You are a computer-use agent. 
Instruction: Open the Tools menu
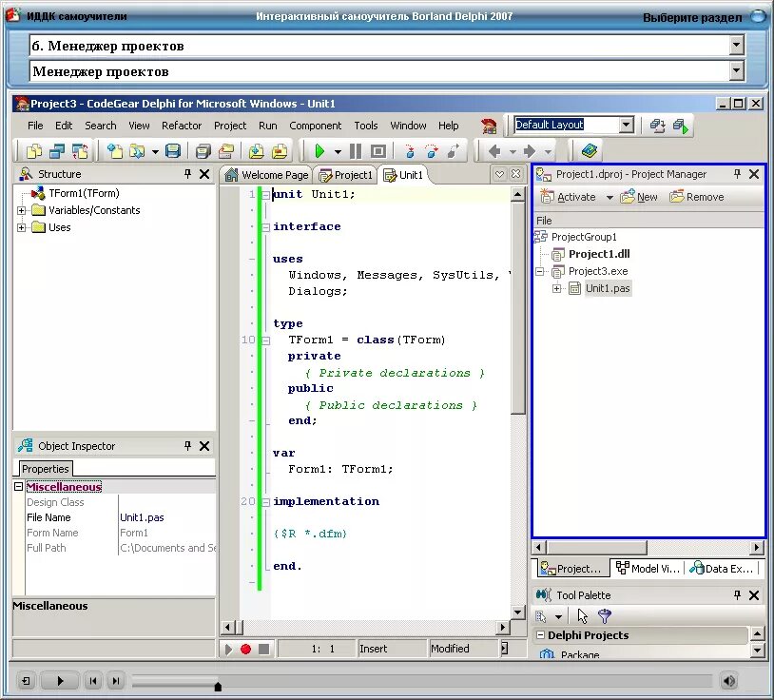tap(365, 126)
